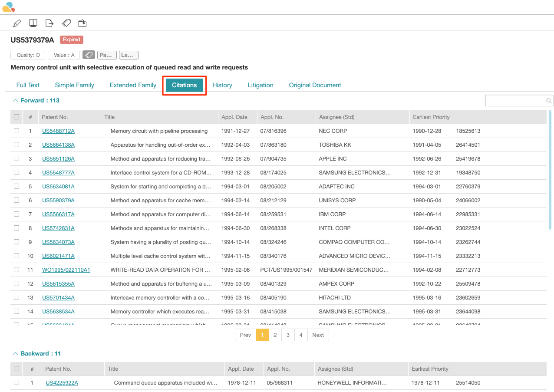554x392 pixels.
Task: Click the UNISYS CORP assignee cell
Action: [x=337, y=201]
